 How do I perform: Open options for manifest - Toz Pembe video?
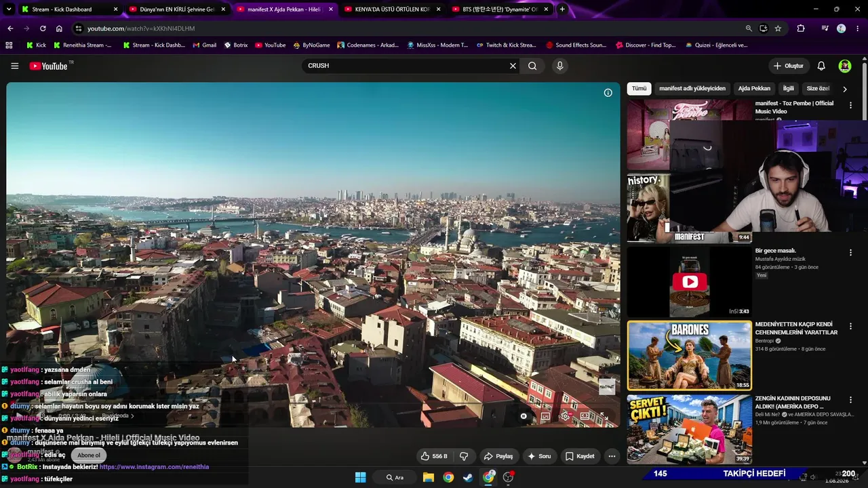[x=850, y=106]
